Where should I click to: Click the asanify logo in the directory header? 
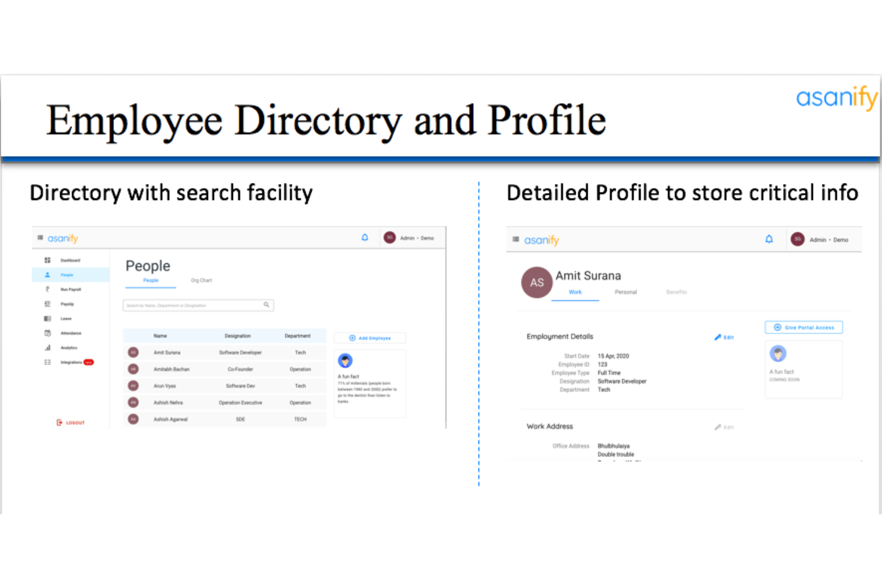[63, 238]
